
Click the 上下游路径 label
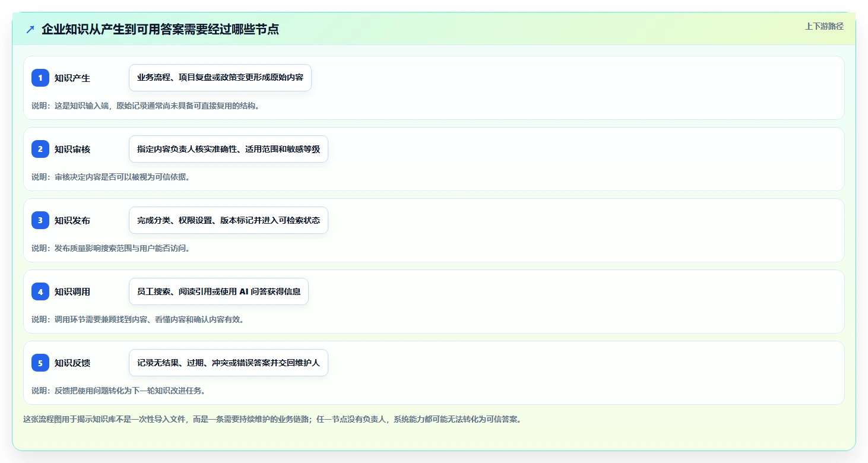tap(824, 26)
